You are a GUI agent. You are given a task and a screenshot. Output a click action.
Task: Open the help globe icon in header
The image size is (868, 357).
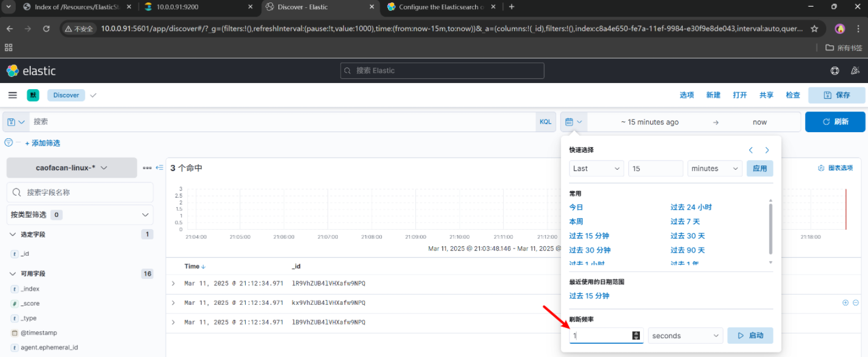coord(835,71)
